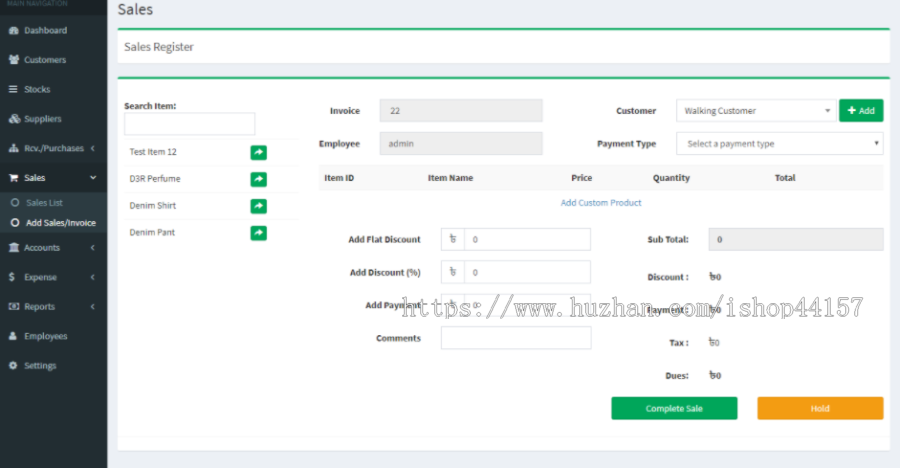Image resolution: width=900 pixels, height=468 pixels.
Task: Click the Quantity column header
Action: [x=671, y=178]
